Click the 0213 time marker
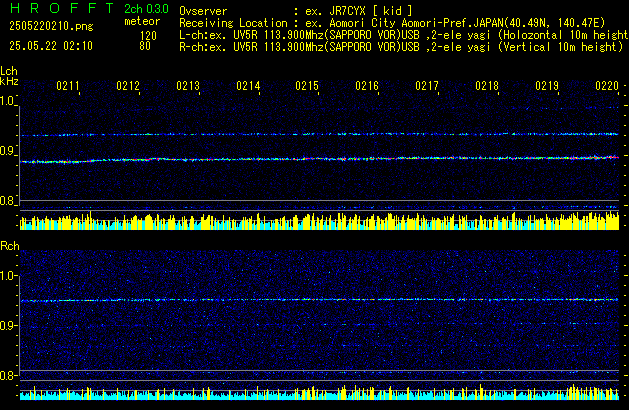 pos(188,86)
